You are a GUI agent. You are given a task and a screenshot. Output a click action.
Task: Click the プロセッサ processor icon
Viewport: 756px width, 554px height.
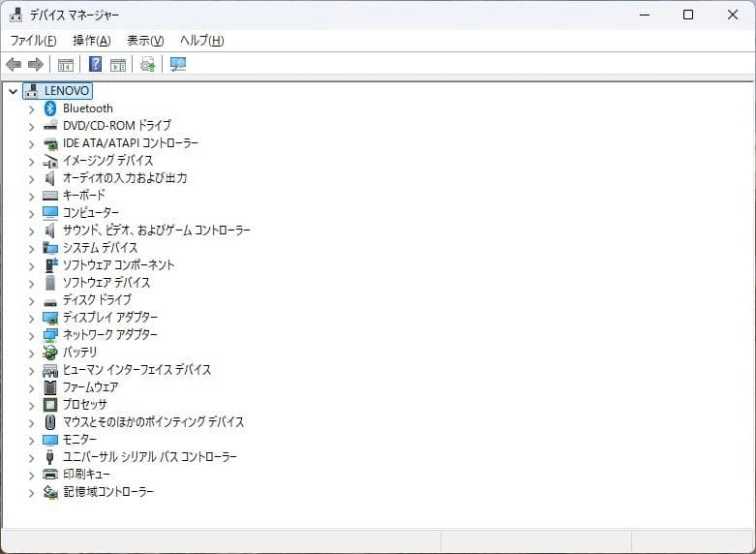click(x=50, y=405)
